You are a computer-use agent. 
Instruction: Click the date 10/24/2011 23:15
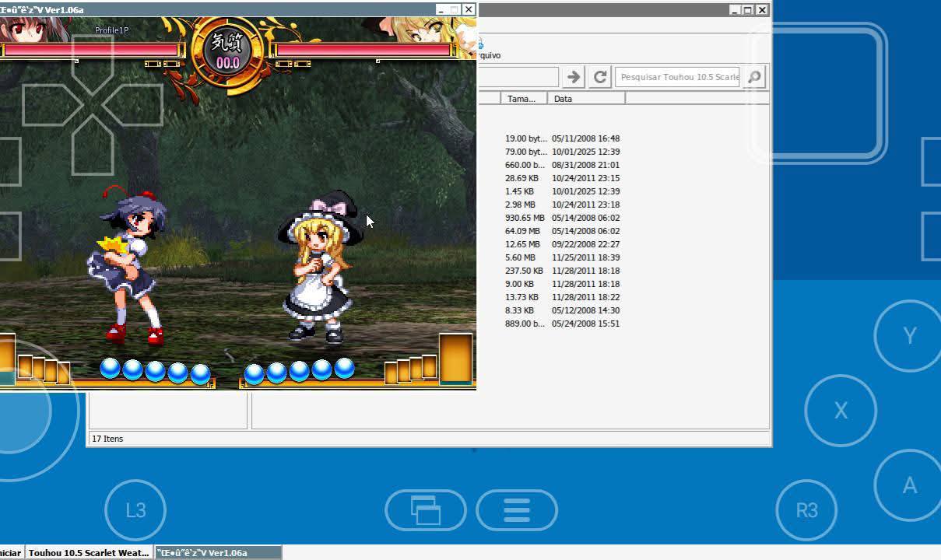click(x=585, y=178)
